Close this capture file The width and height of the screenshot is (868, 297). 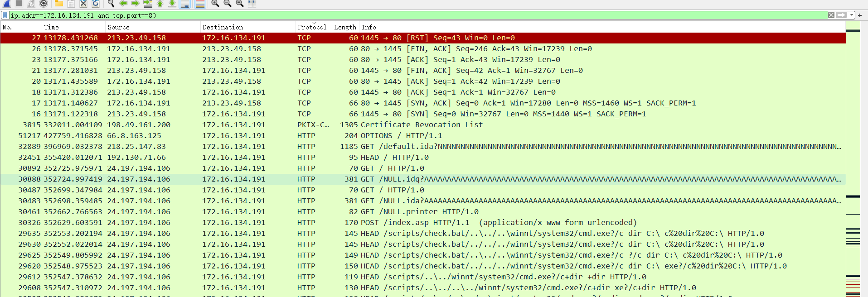83,4
